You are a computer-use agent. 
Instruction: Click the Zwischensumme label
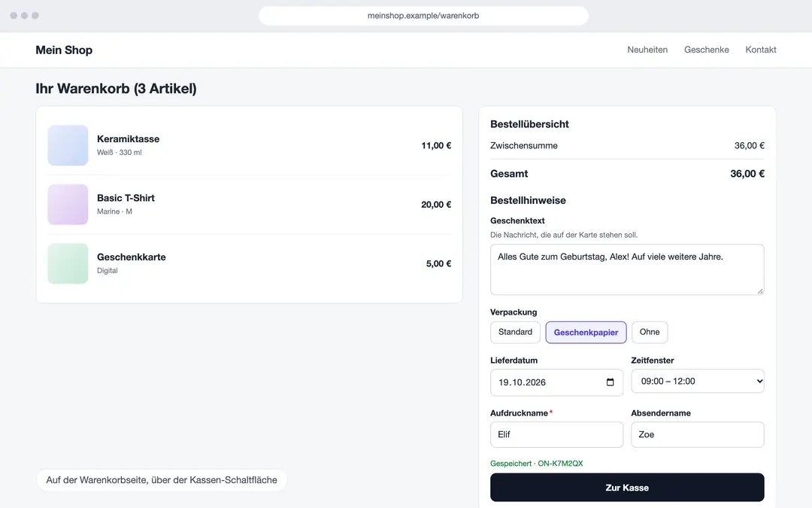pyautogui.click(x=524, y=146)
